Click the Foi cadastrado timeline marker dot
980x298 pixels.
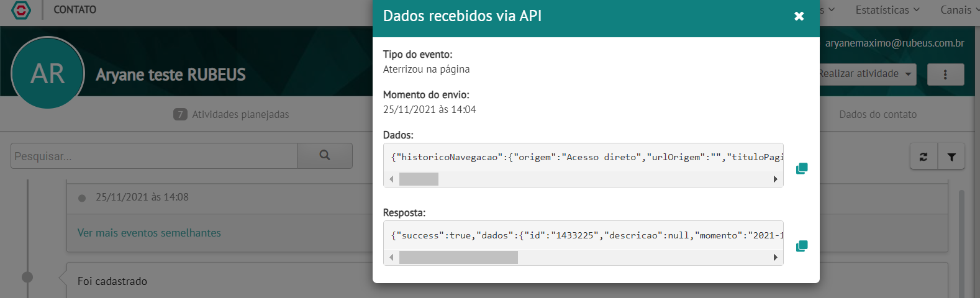pos(27,277)
